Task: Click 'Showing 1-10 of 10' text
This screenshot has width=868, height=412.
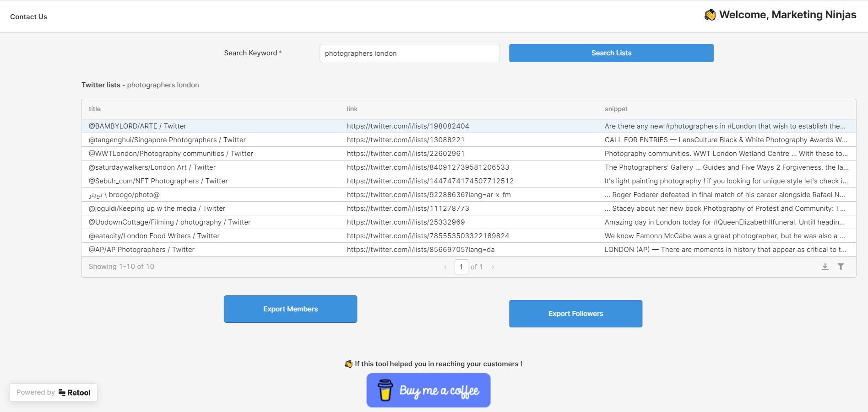Action: [121, 267]
